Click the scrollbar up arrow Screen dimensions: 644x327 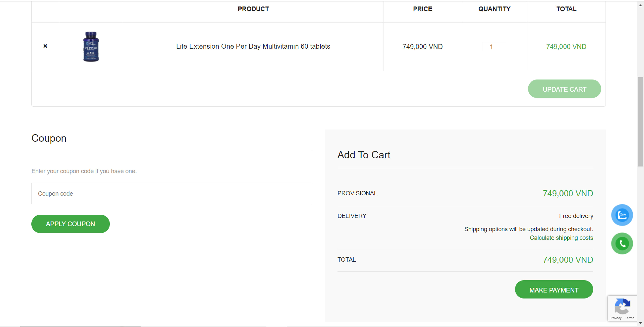[640, 5]
